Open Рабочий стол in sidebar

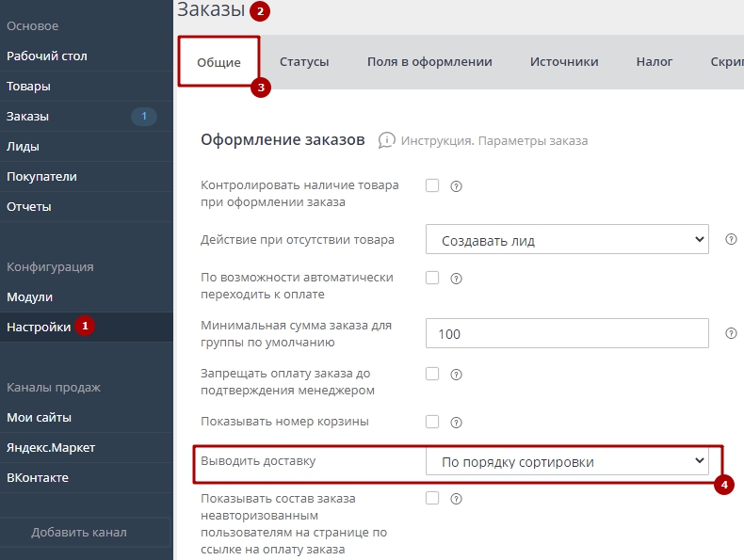87,56
